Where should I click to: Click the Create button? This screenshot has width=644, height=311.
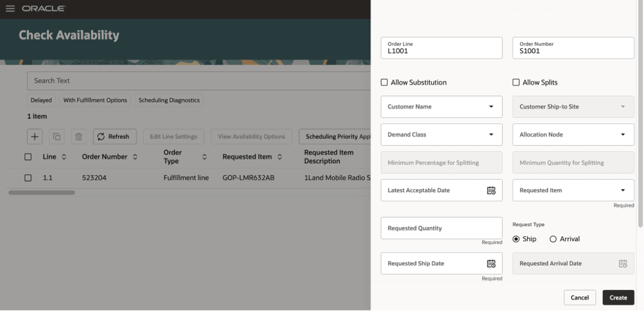point(618,297)
